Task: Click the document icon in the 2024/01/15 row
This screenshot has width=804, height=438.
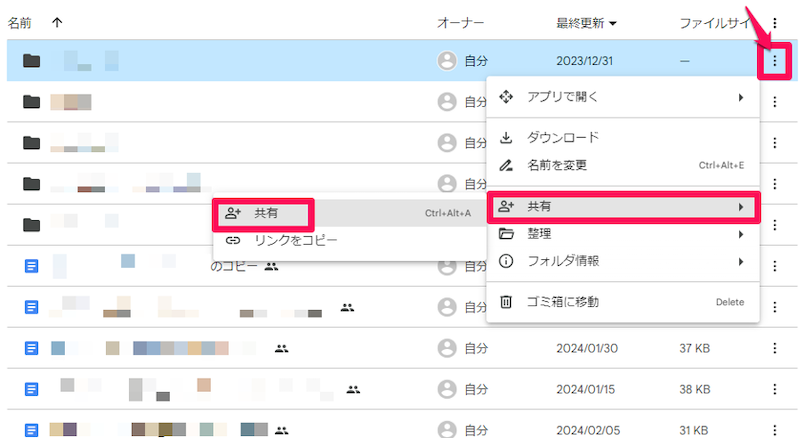Action: (32, 389)
